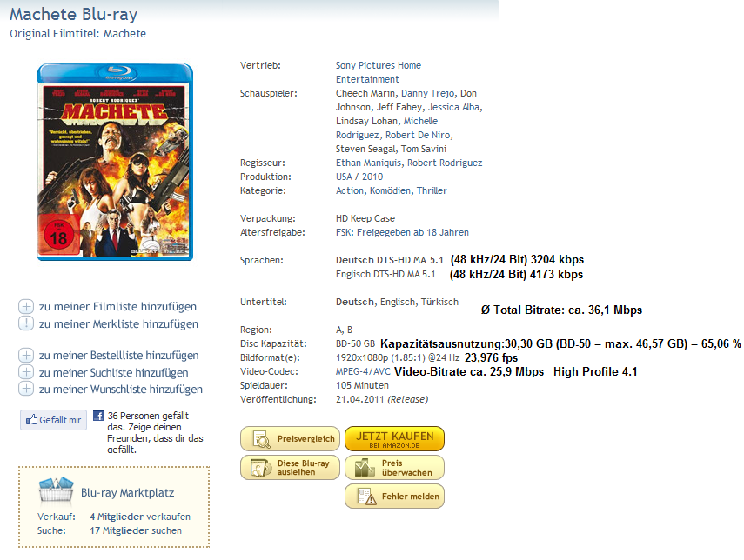
Task: Click the Preis überwachen button
Action: pos(394,468)
